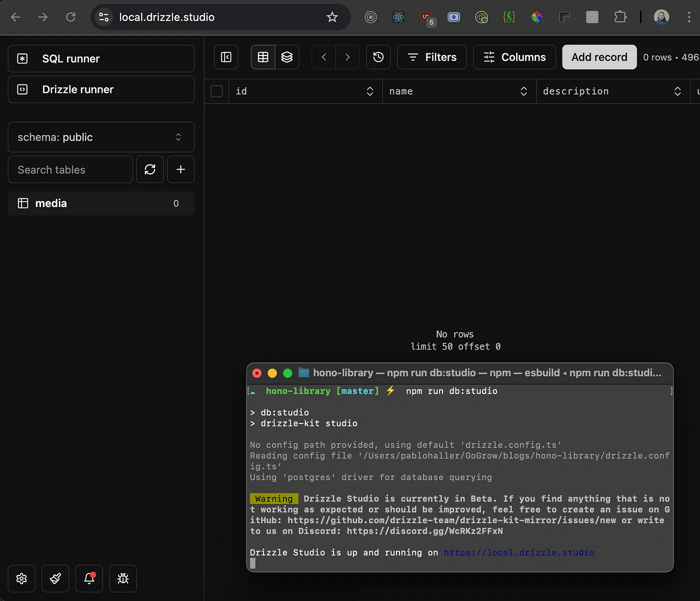The width and height of the screenshot is (700, 601).
Task: Open the browser profile avatar
Action: tap(661, 17)
